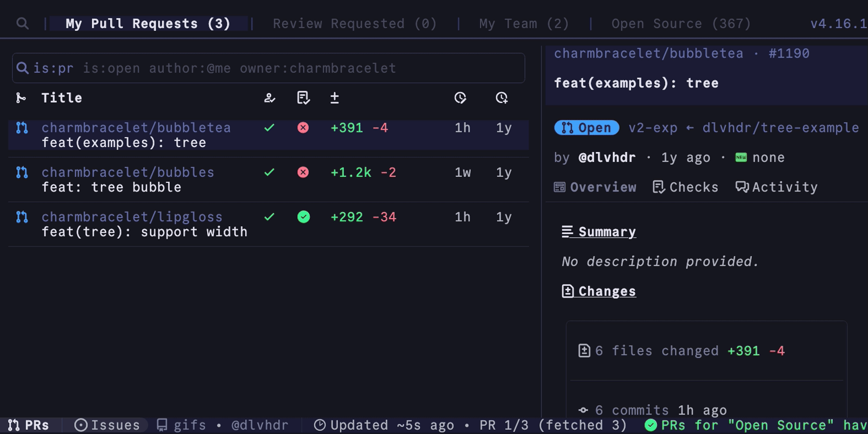The height and width of the screenshot is (434, 868).
Task: Switch to Issues view in footer
Action: (x=107, y=425)
